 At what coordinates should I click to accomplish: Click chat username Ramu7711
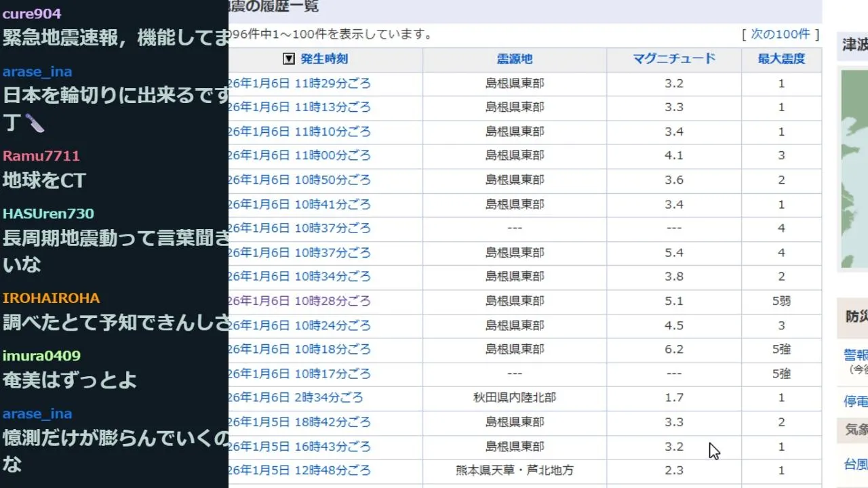point(41,156)
